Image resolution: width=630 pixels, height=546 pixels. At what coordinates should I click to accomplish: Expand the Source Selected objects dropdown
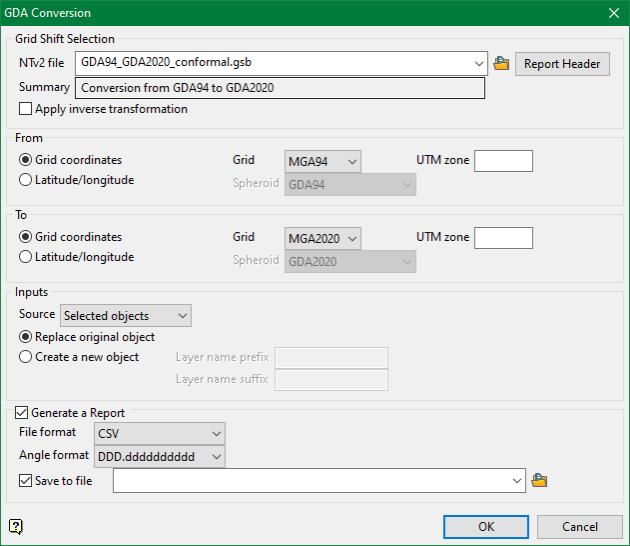pos(126,316)
